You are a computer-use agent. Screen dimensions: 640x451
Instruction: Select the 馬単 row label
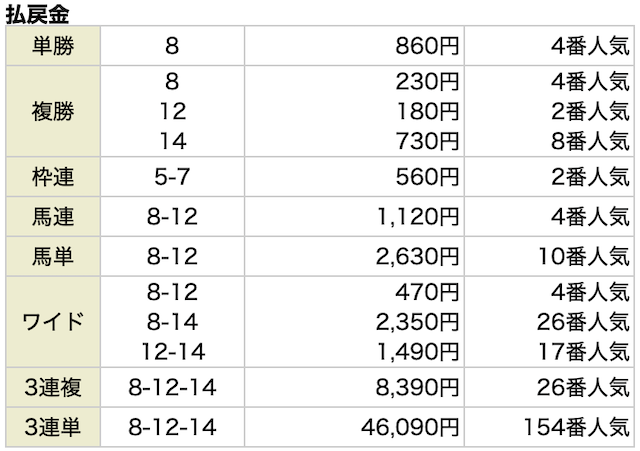[x=53, y=255]
